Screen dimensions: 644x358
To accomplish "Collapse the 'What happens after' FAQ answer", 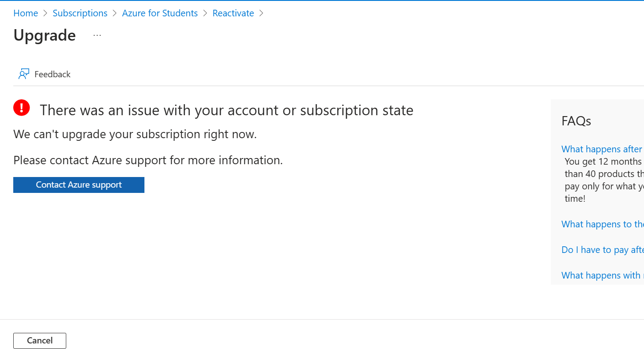I will coord(602,149).
